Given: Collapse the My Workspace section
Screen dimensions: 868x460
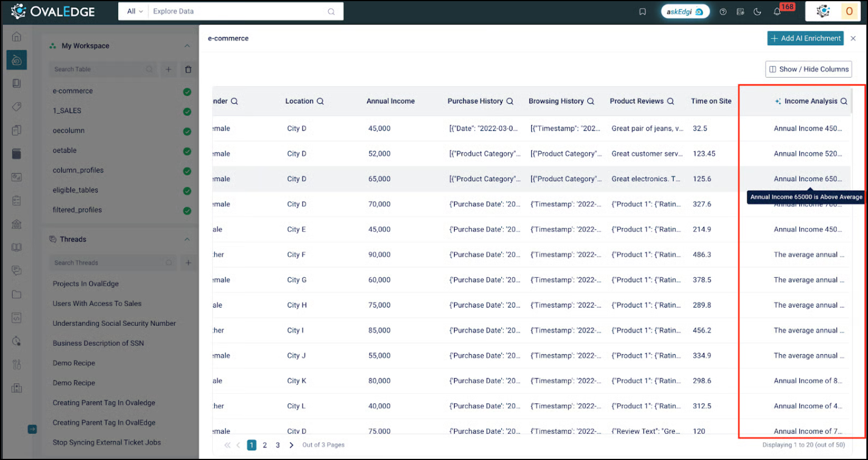Looking at the screenshot, I should coord(187,46).
